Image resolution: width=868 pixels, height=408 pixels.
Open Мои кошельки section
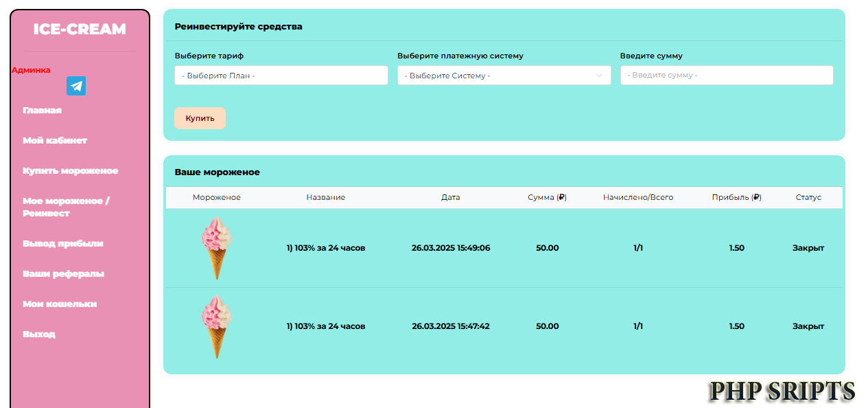tap(60, 304)
